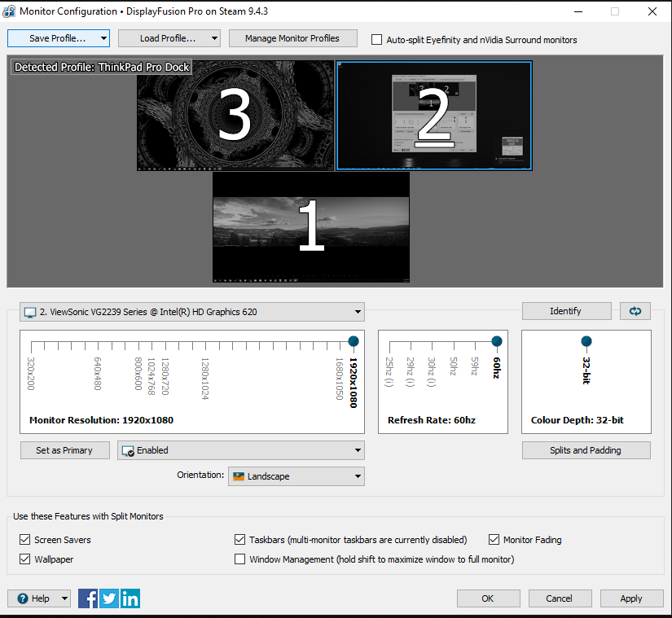
Task: Toggle Auto-split Eyefinity and nVidia Surround checkbox
Action: point(376,40)
